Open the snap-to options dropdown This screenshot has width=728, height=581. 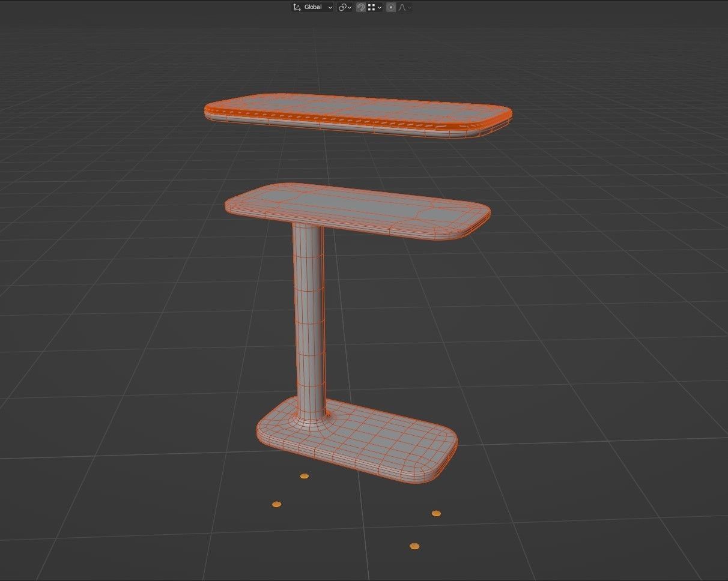point(378,7)
